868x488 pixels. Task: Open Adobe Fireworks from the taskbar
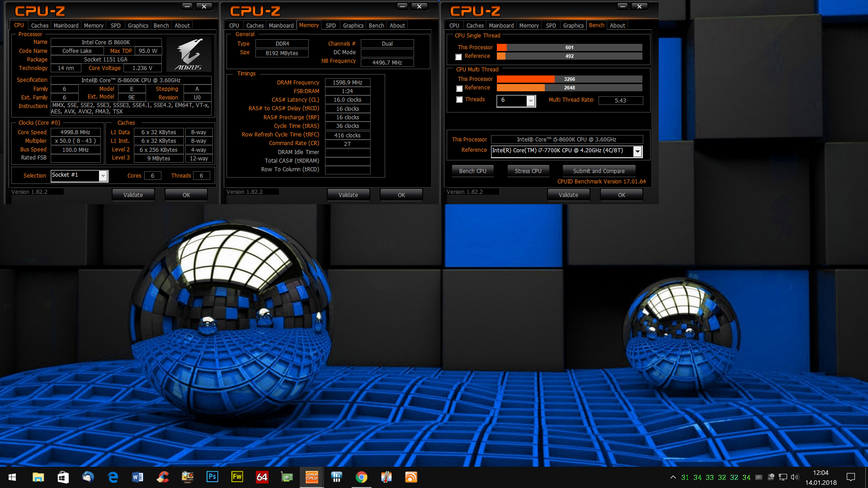click(x=237, y=477)
